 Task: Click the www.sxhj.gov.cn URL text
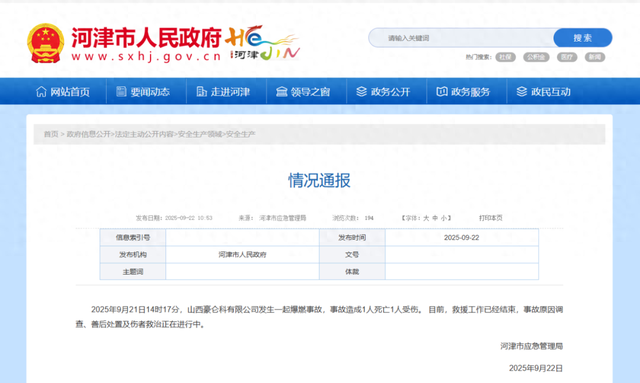(146, 56)
